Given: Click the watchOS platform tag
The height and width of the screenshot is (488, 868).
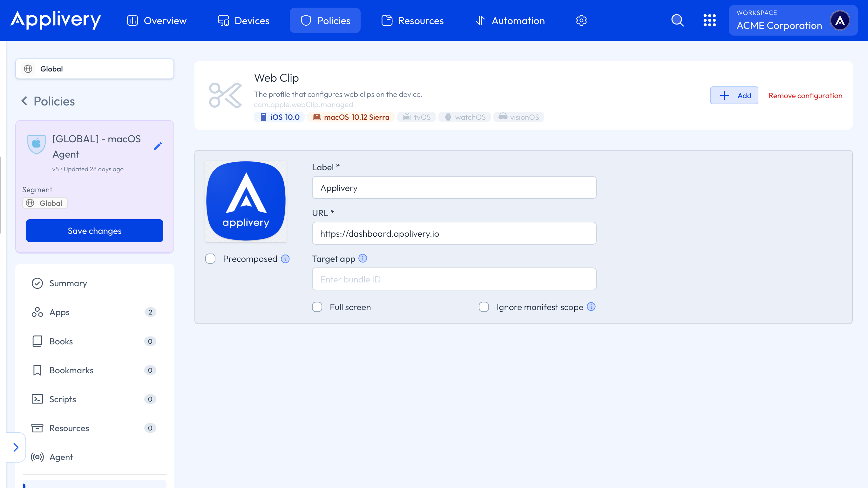Looking at the screenshot, I should [x=465, y=117].
